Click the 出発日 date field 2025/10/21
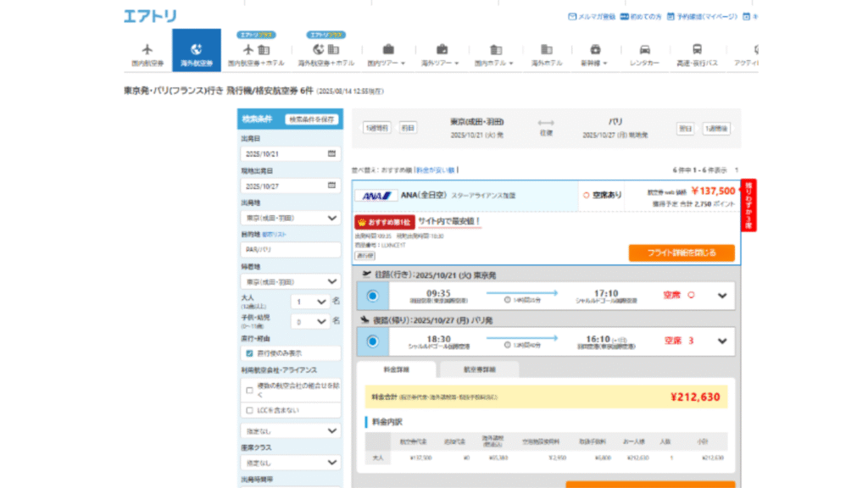Image resolution: width=868 pixels, height=488 pixels. pyautogui.click(x=291, y=154)
